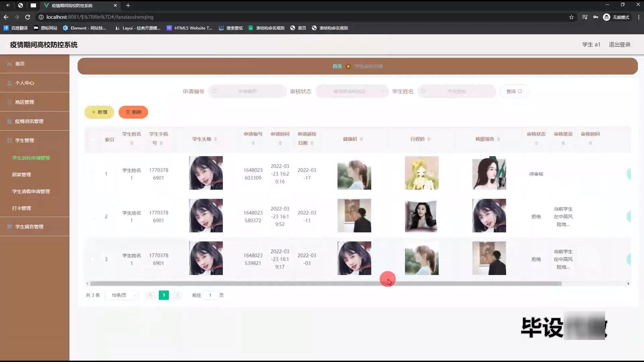Open the Layui bookmark
Viewport: 644px width, 362px height.
tap(138, 28)
